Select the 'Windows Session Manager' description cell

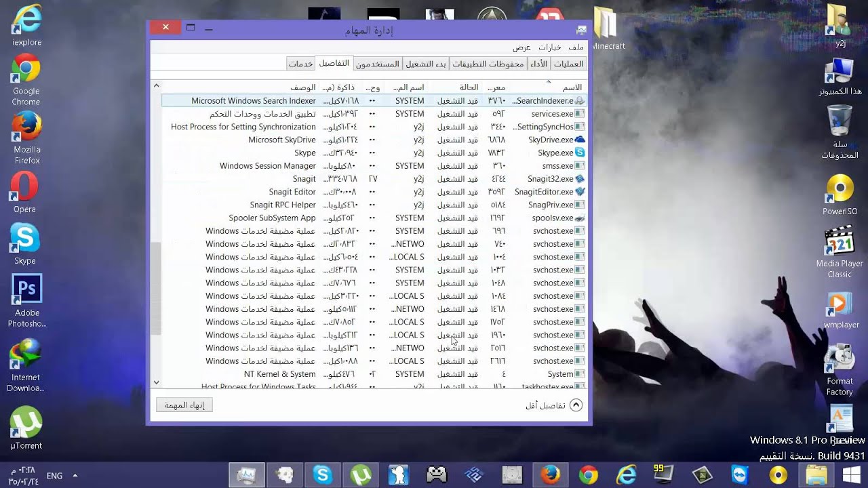click(268, 166)
